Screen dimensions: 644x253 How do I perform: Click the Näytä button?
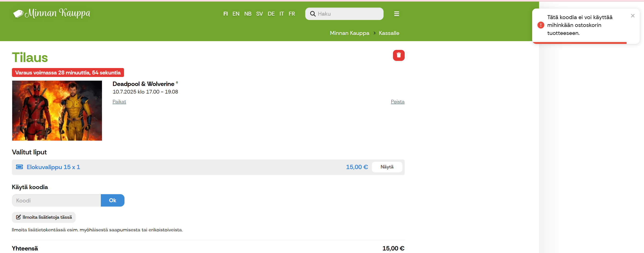387,167
